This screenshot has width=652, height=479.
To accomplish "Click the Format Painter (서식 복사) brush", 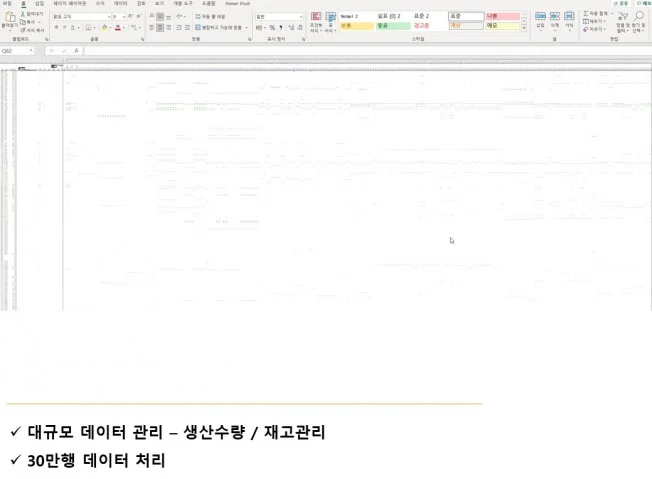I will [23, 30].
